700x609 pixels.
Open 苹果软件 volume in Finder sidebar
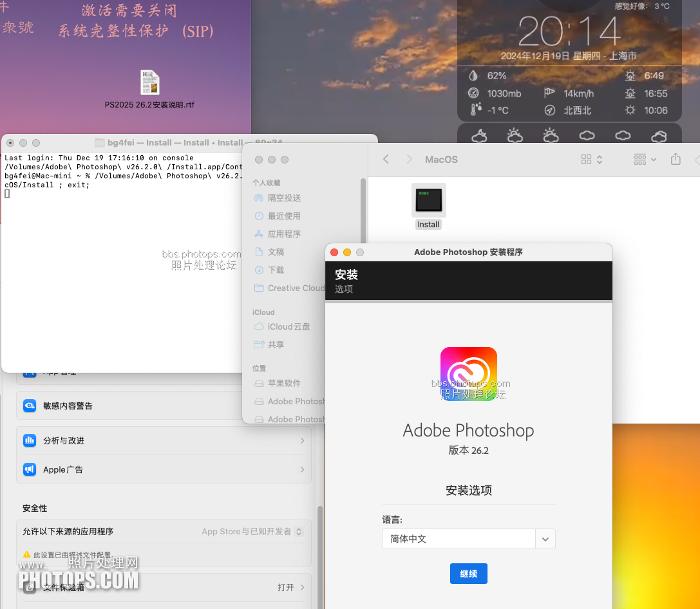[278, 383]
